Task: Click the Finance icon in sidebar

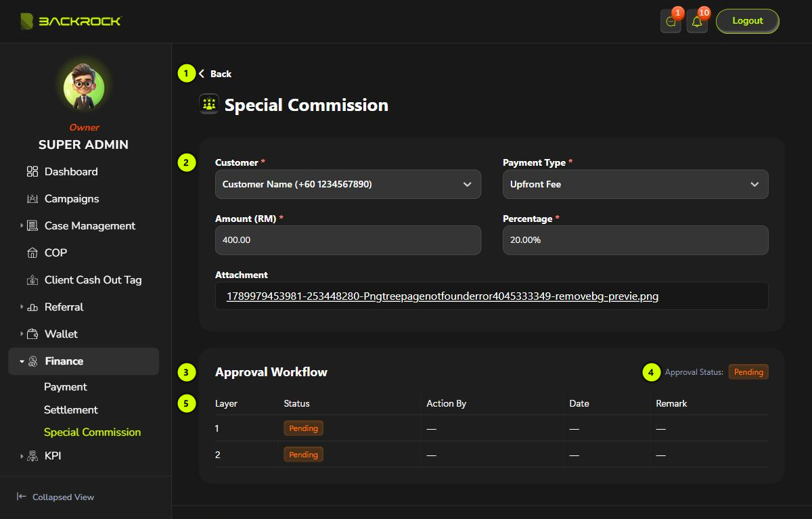Action: pyautogui.click(x=32, y=361)
